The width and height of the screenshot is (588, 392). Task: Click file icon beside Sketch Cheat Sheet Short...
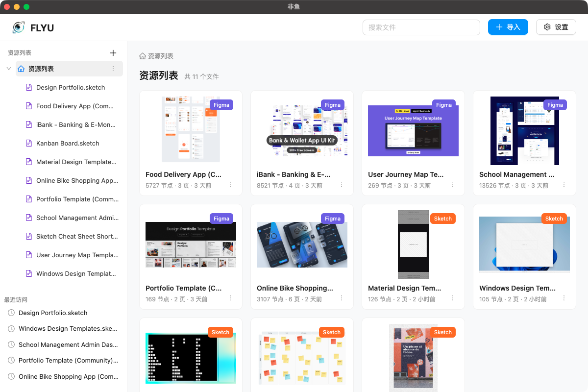28,236
